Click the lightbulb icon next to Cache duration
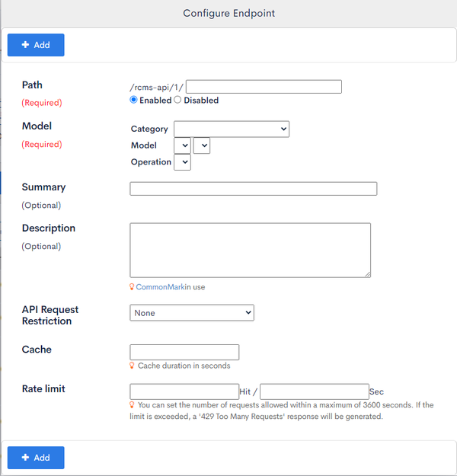The width and height of the screenshot is (457, 476). pyautogui.click(x=132, y=366)
